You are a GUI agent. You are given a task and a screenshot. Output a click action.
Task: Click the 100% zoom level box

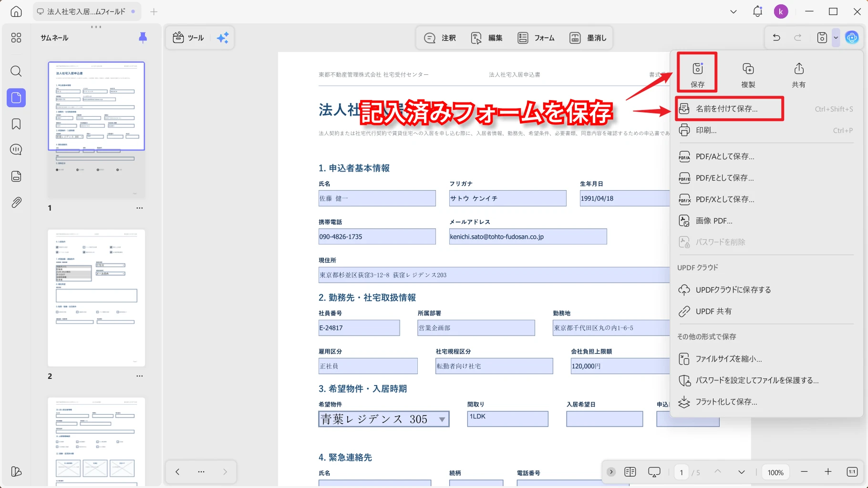coord(775,472)
